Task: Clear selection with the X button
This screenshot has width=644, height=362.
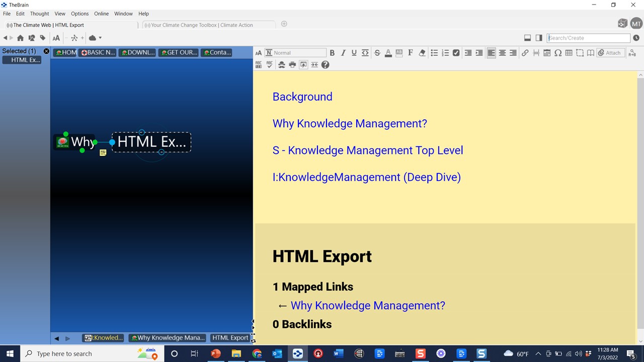Action: (46, 51)
